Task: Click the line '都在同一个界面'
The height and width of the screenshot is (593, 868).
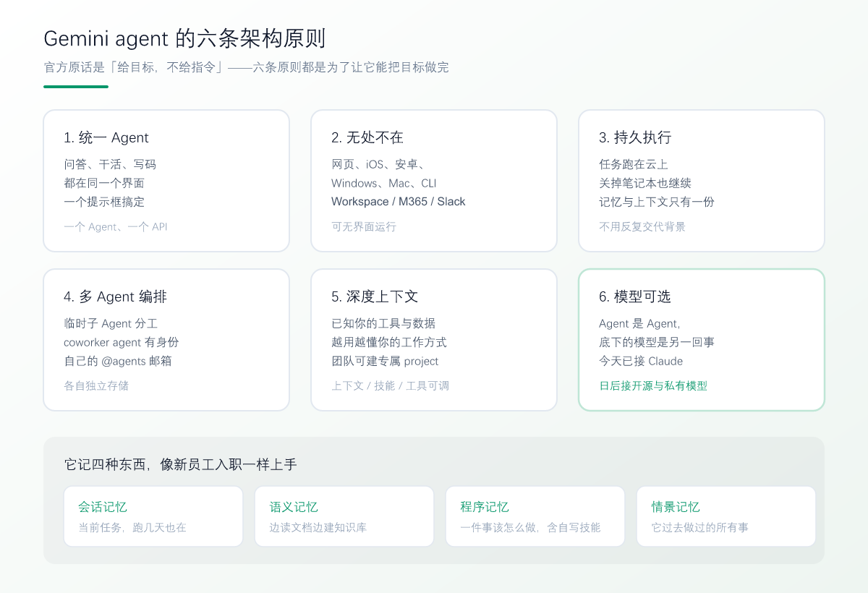Action: pyautogui.click(x=104, y=183)
